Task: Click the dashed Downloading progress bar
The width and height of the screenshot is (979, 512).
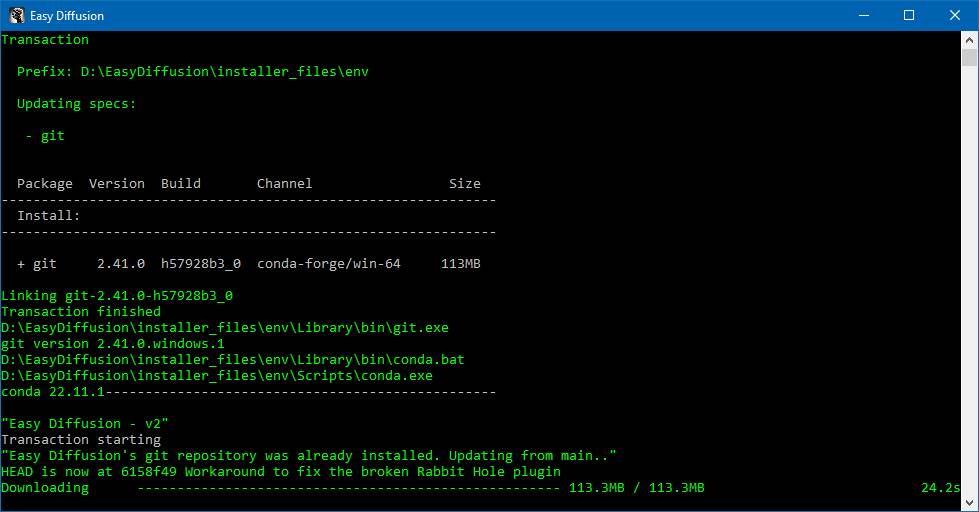Action: click(x=348, y=488)
